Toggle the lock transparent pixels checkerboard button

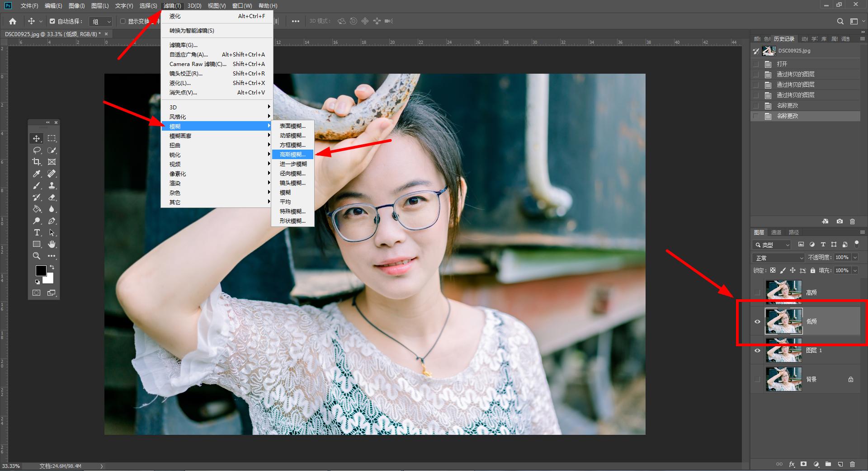[773, 270]
